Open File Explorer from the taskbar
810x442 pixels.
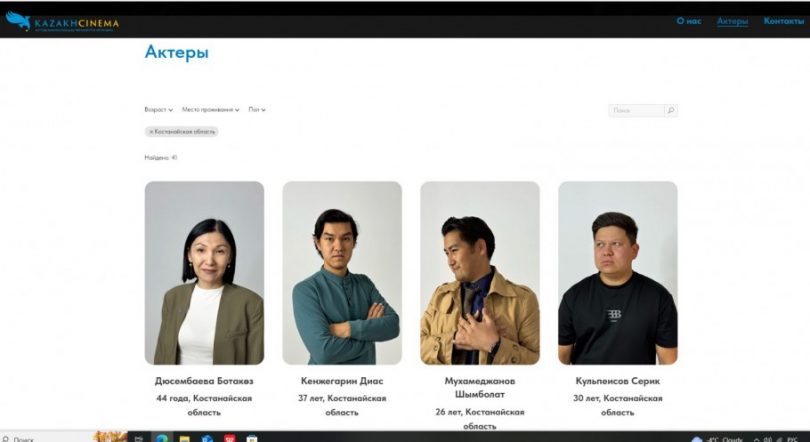point(185,437)
